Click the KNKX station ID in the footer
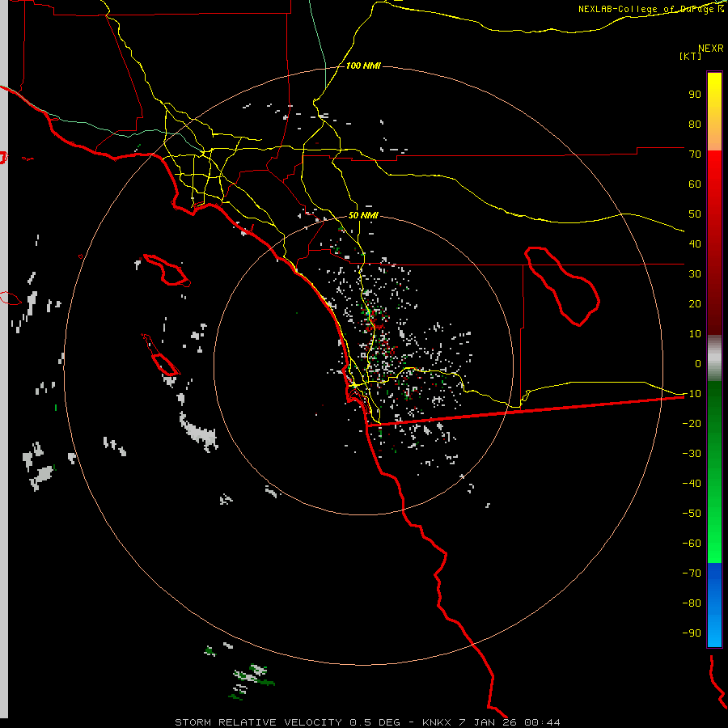 pyautogui.click(x=437, y=722)
